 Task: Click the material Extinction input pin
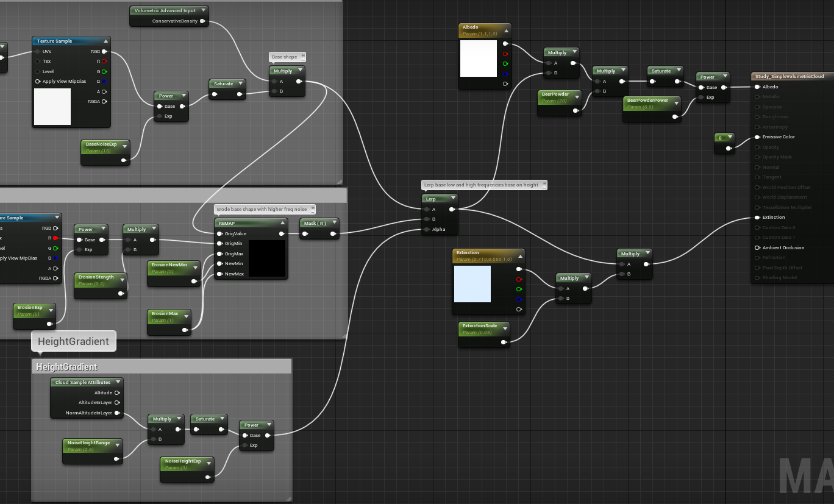(x=757, y=217)
